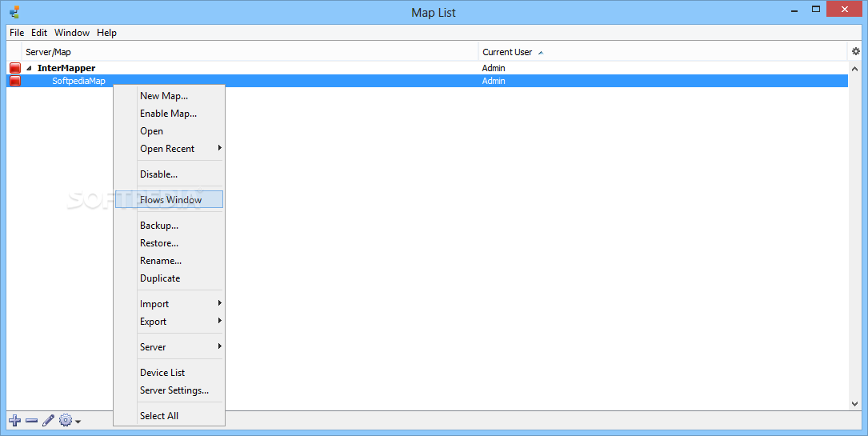
Task: Collapse the InterMapper server tree node
Action: pos(30,68)
